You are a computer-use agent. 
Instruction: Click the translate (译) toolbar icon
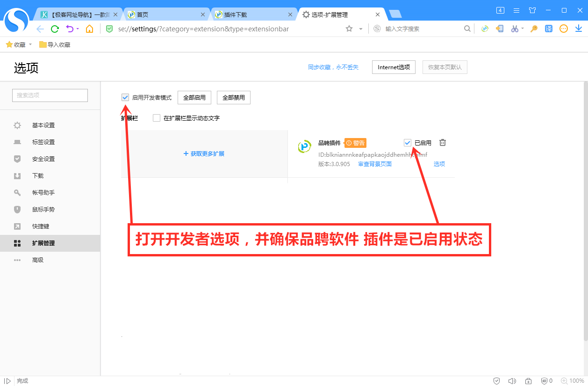pyautogui.click(x=548, y=29)
